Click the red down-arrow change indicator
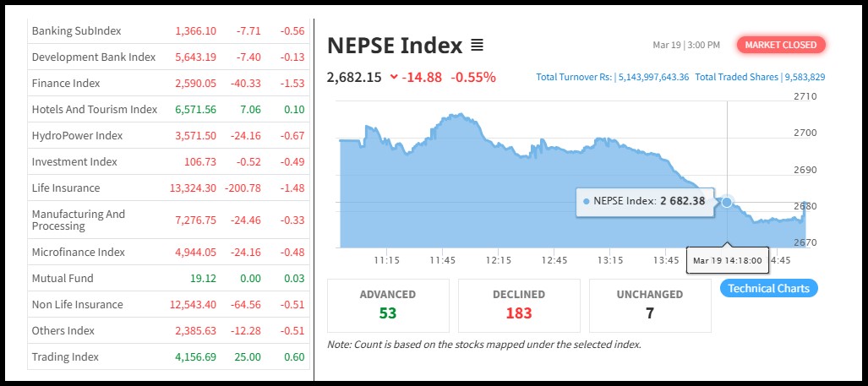868x386 pixels. tap(394, 77)
